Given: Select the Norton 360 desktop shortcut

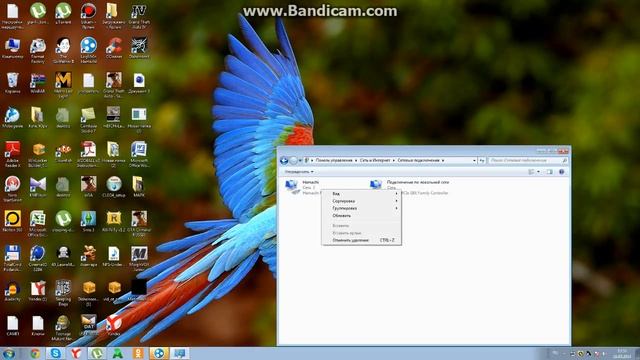Looking at the screenshot, I should [x=12, y=222].
